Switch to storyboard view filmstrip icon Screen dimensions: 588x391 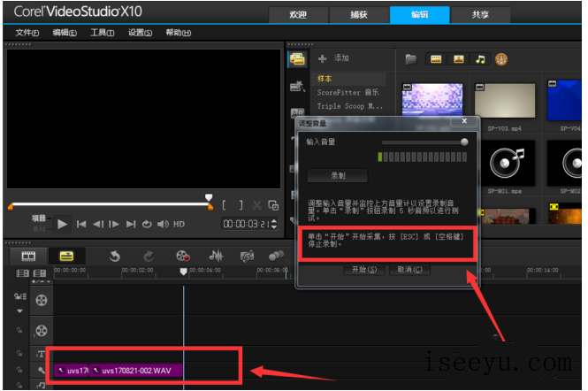point(28,256)
